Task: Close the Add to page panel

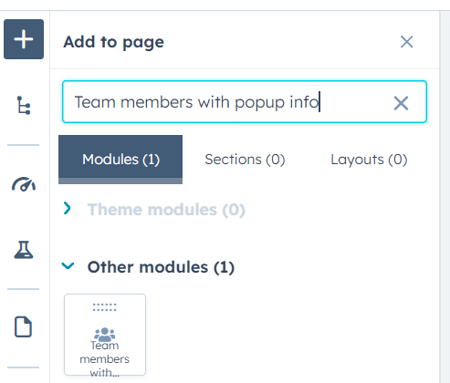Action: 407,42
